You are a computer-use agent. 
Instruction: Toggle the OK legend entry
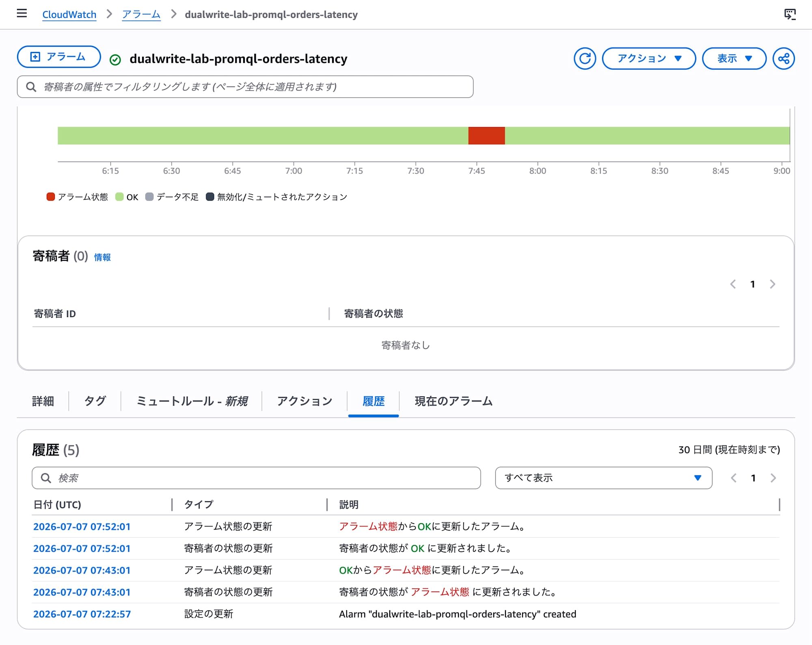127,197
